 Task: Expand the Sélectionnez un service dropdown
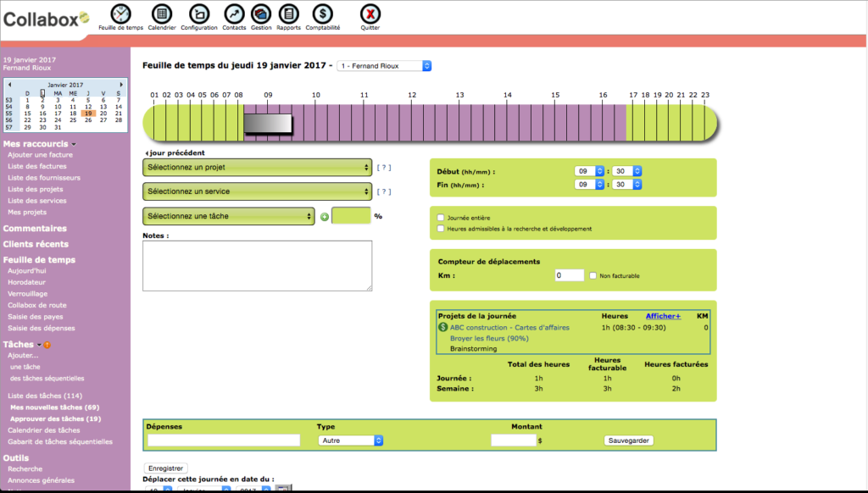point(258,191)
